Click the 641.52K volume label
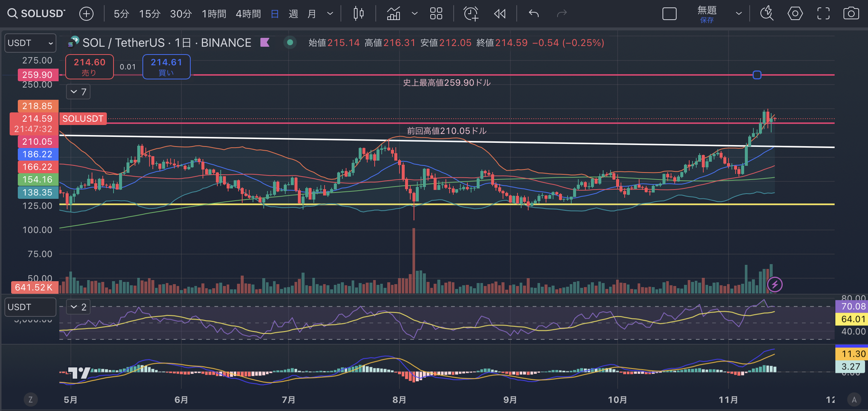This screenshot has height=411, width=868. coord(34,287)
